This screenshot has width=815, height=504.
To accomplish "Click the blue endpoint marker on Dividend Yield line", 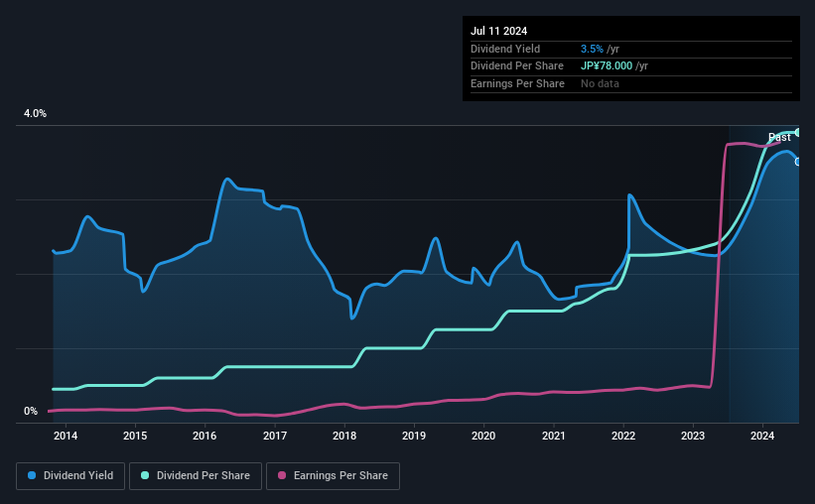I will (797, 162).
